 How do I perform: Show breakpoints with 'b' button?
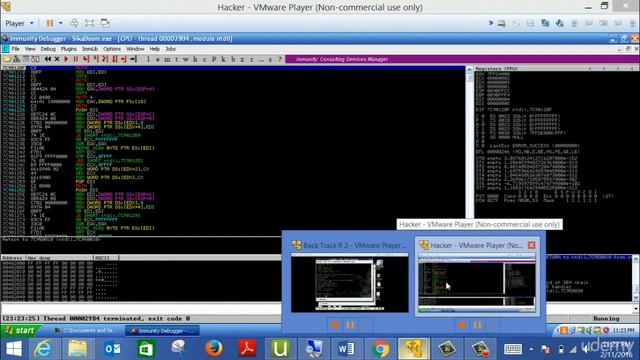pos(233,59)
